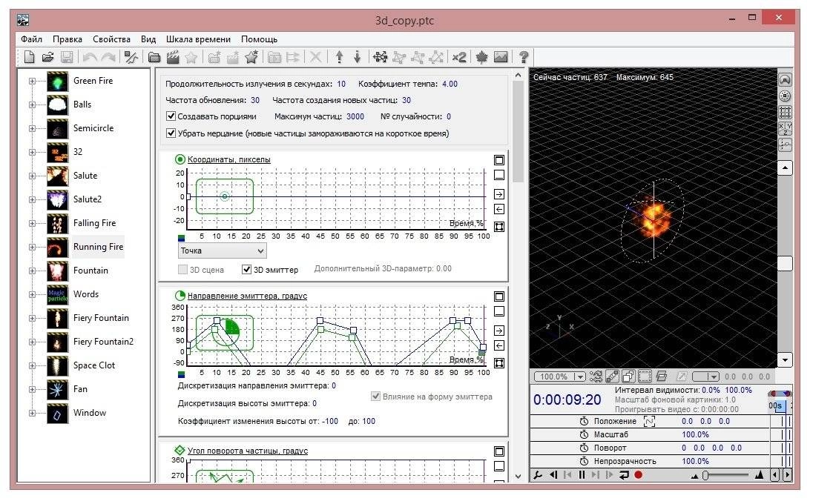This screenshot has height=504, width=813.
Task: Click Продолжительность излучения value 10
Action: [x=341, y=84]
